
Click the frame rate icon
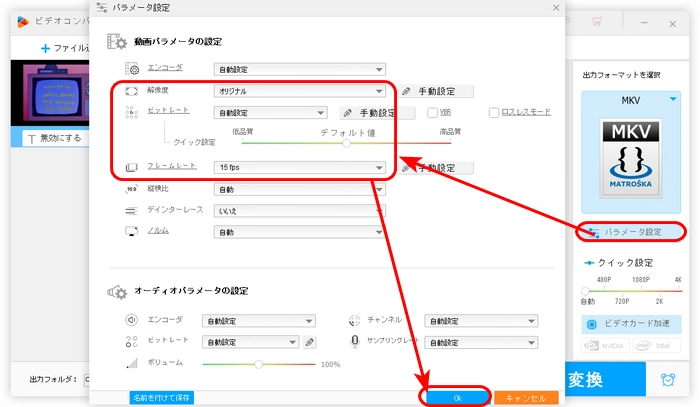click(x=131, y=167)
